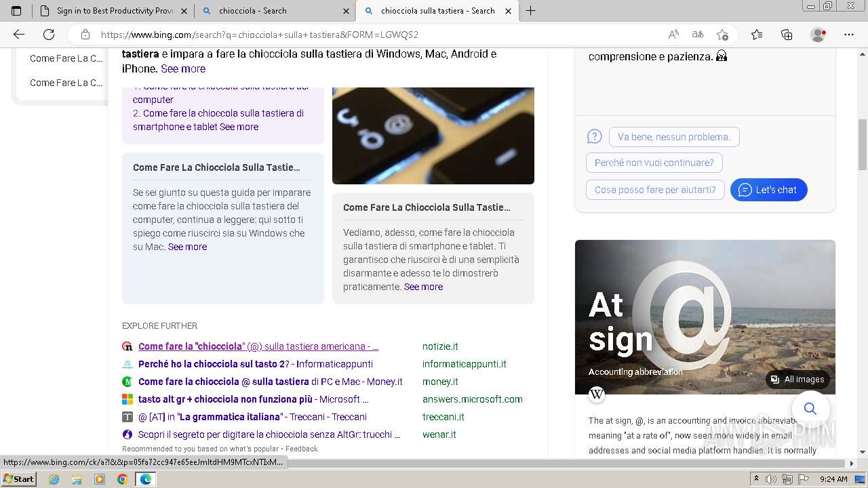
Task: Open the Windows Start menu
Action: (x=19, y=479)
